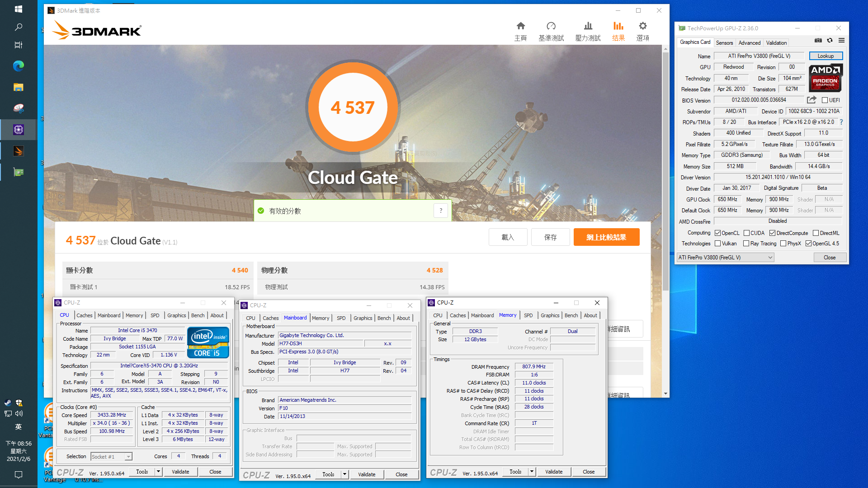Screen dimensions: 868x488
Task: Toggle the DirectML checkbox
Action: click(x=816, y=233)
